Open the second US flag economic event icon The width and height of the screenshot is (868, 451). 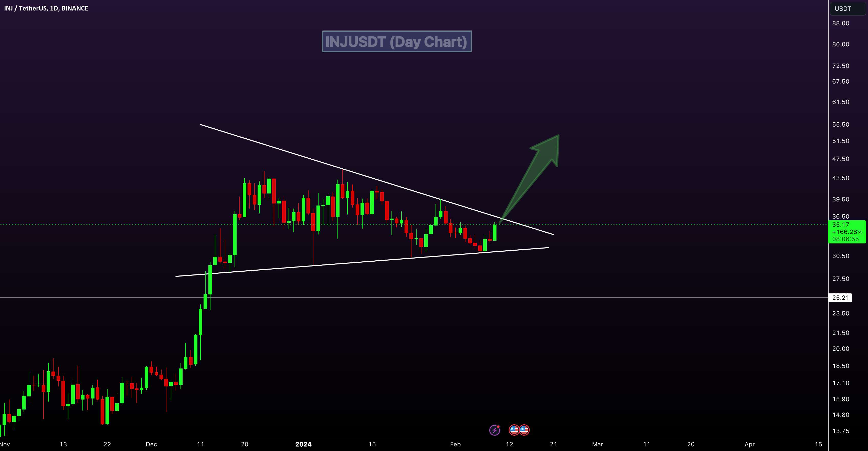(524, 430)
